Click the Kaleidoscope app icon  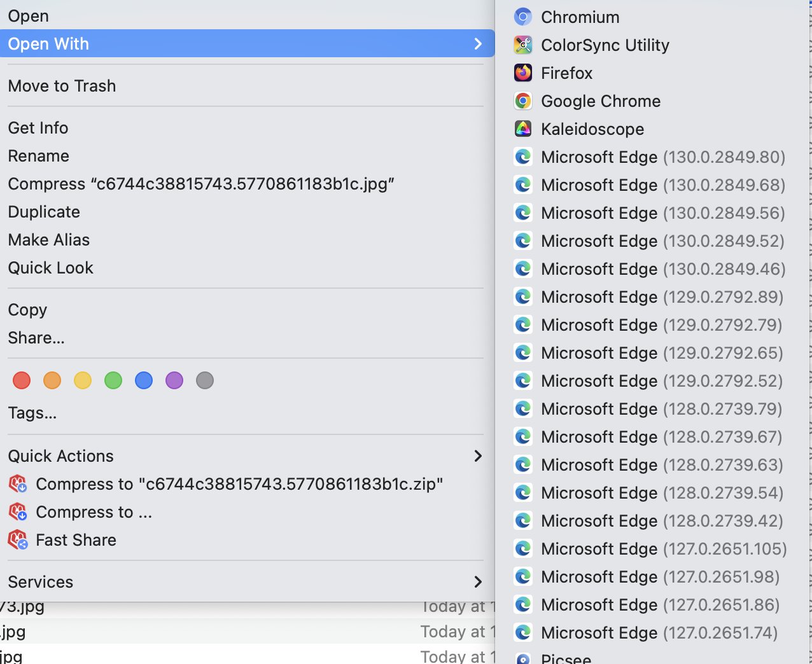pos(523,129)
